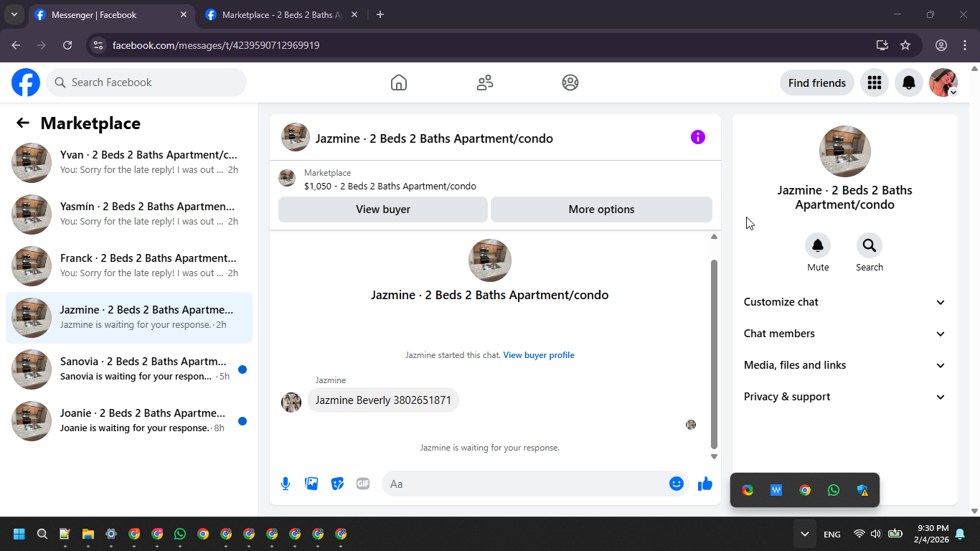The image size is (980, 551).
Task: Toggle the hidden tray icons chevron
Action: coord(805,534)
